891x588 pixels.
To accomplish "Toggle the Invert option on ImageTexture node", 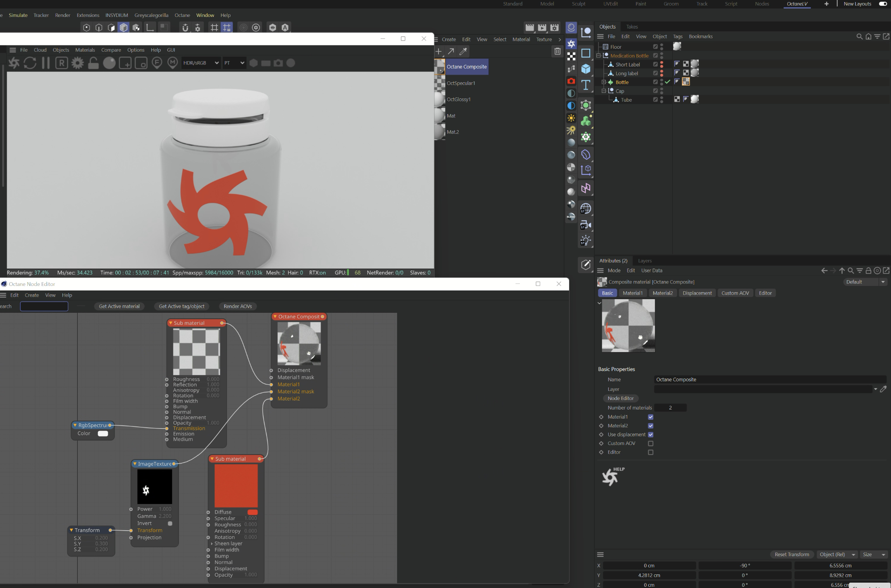I will point(170,524).
